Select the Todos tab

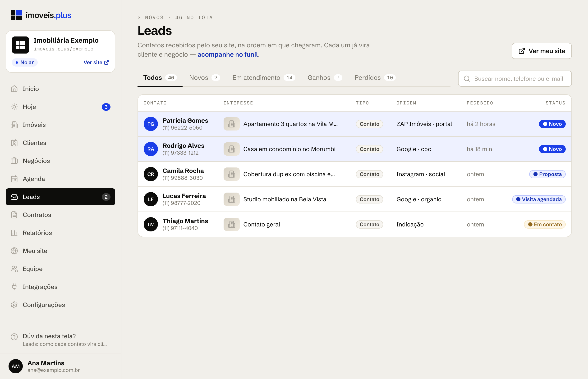160,78
